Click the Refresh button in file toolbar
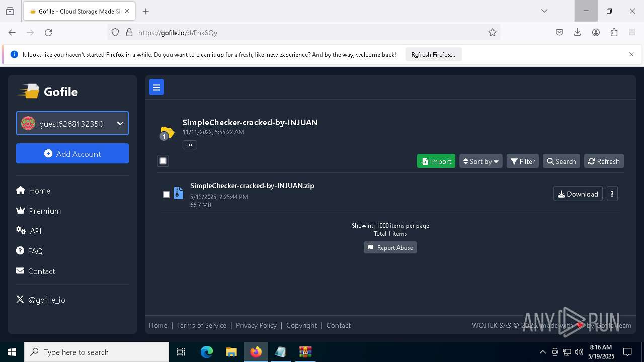 click(x=604, y=161)
